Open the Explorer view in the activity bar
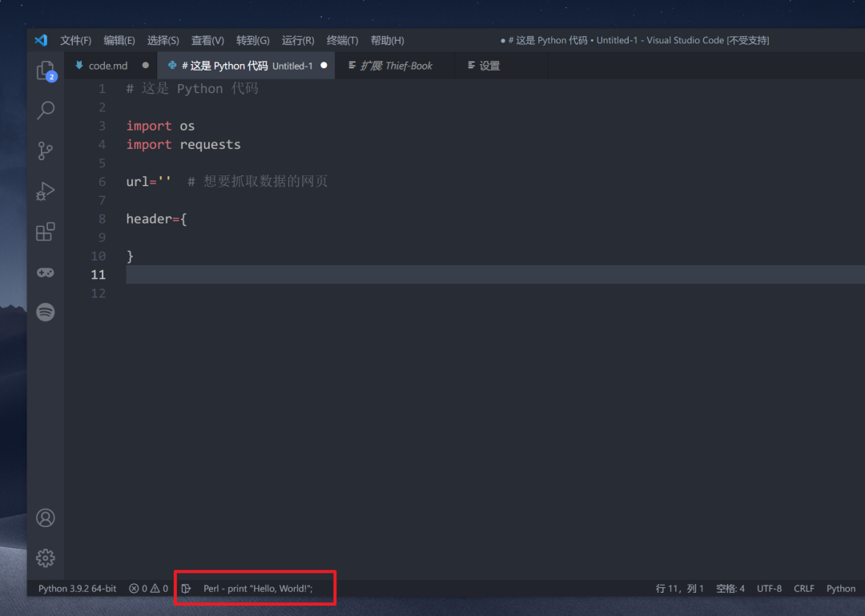The height and width of the screenshot is (616, 865). pyautogui.click(x=45, y=70)
